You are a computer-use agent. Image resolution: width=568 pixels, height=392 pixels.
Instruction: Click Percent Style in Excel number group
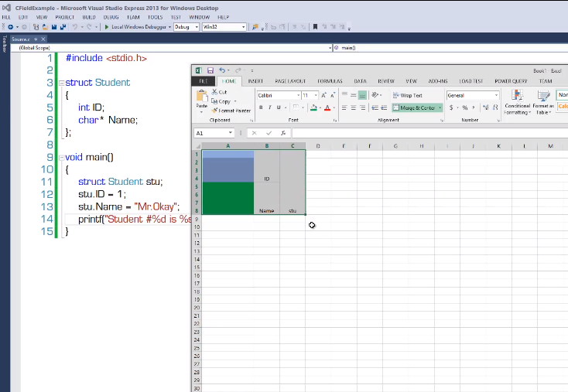[465, 107]
